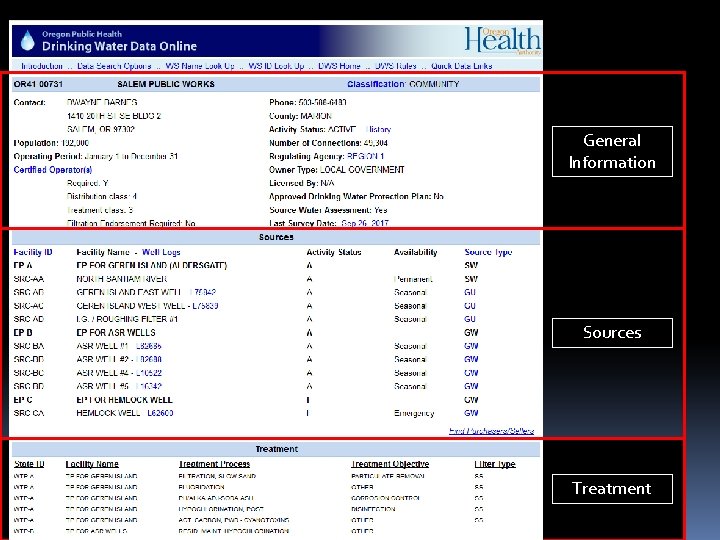This screenshot has width=720, height=540.
Task: Open well log link for ASR Well #1
Action: pos(148,346)
